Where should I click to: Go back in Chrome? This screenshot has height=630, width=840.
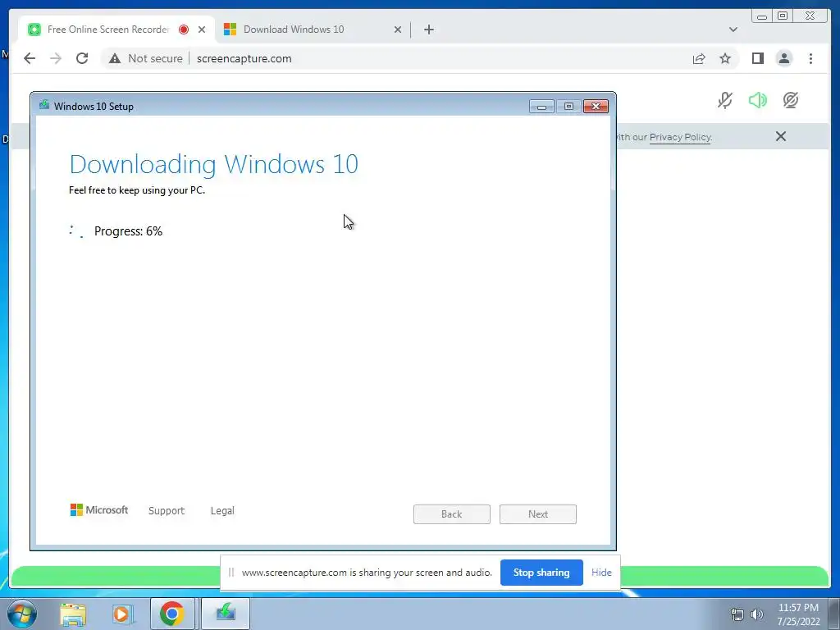(x=30, y=58)
